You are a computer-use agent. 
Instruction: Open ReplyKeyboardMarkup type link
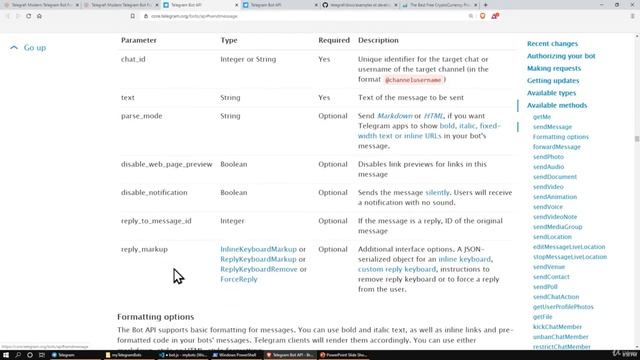coord(258,259)
